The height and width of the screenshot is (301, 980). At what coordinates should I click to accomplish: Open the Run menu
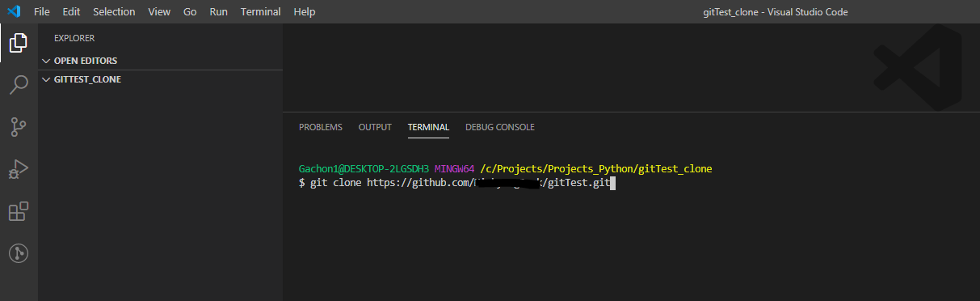pos(218,12)
